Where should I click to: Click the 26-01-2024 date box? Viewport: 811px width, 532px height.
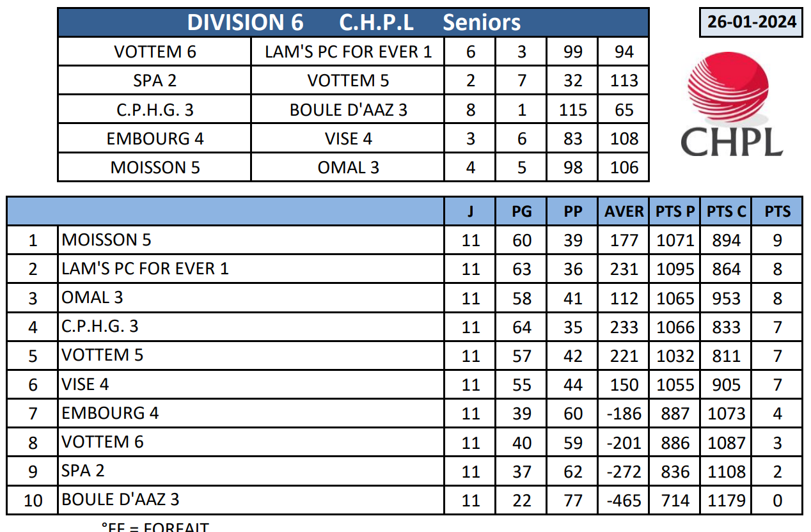pos(752,22)
